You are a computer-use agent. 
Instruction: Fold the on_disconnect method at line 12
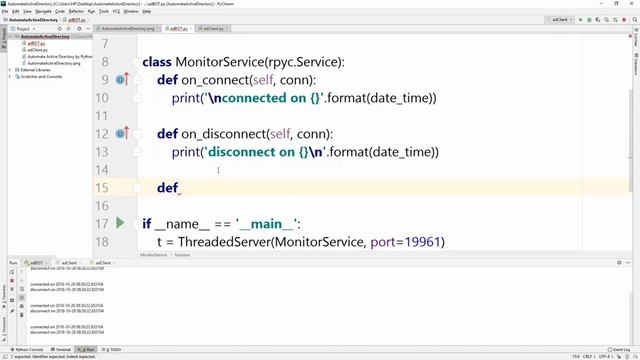point(137,134)
